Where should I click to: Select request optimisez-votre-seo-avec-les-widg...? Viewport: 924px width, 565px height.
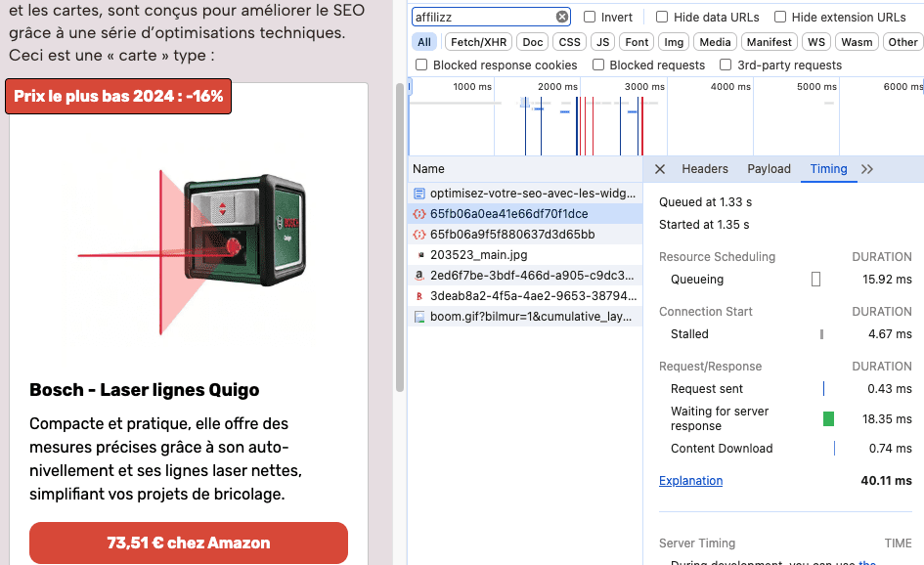pos(525,194)
